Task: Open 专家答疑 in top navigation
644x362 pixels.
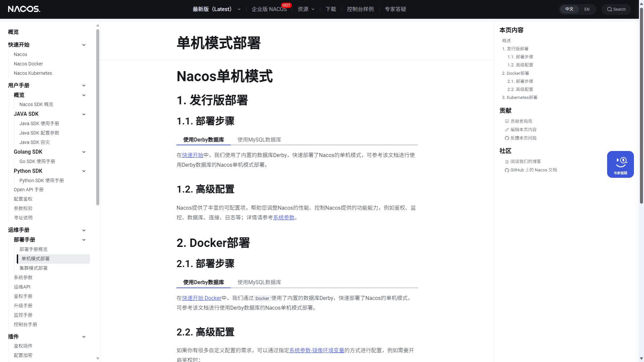Action: pyautogui.click(x=395, y=9)
